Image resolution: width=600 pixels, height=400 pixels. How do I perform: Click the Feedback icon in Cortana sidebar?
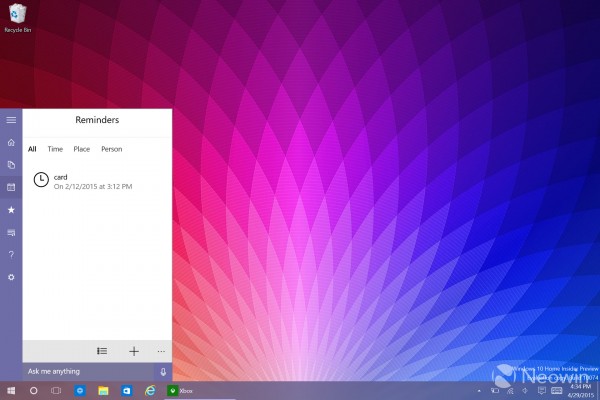(x=11, y=232)
